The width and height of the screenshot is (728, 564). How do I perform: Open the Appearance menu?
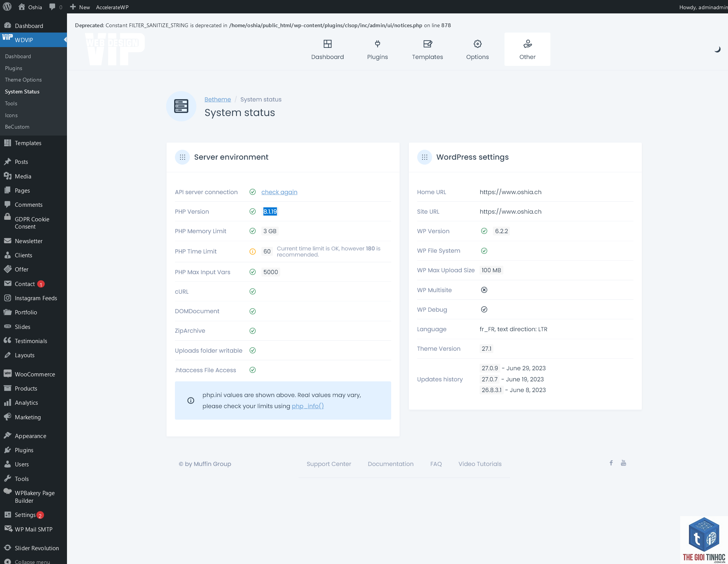(33, 436)
